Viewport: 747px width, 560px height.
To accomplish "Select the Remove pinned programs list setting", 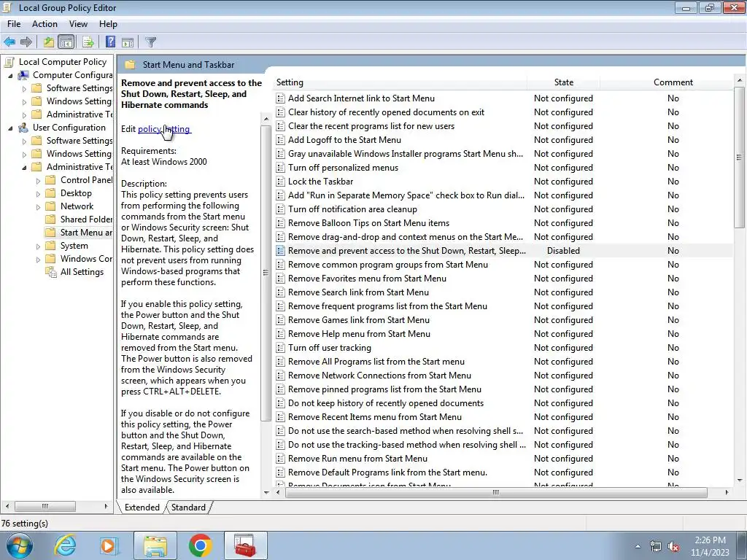I will pos(384,389).
